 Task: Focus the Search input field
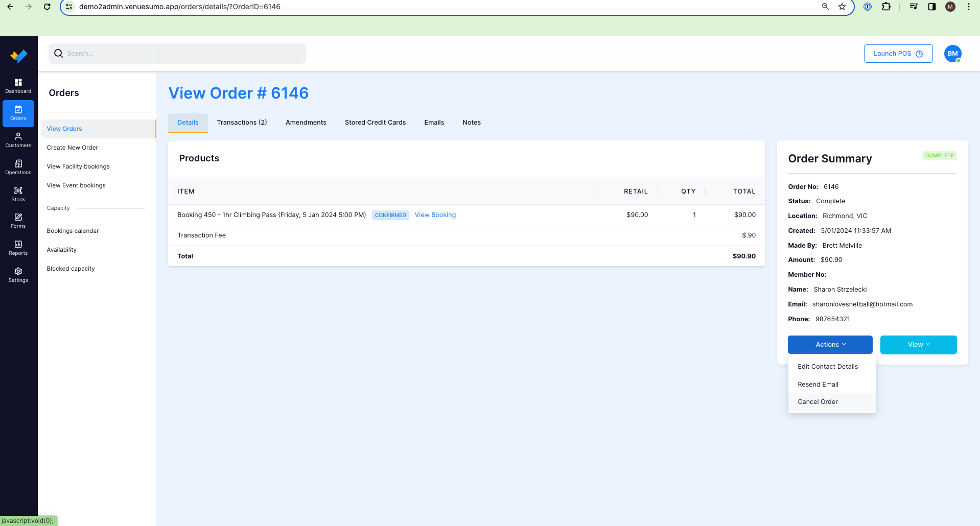pyautogui.click(x=177, y=54)
